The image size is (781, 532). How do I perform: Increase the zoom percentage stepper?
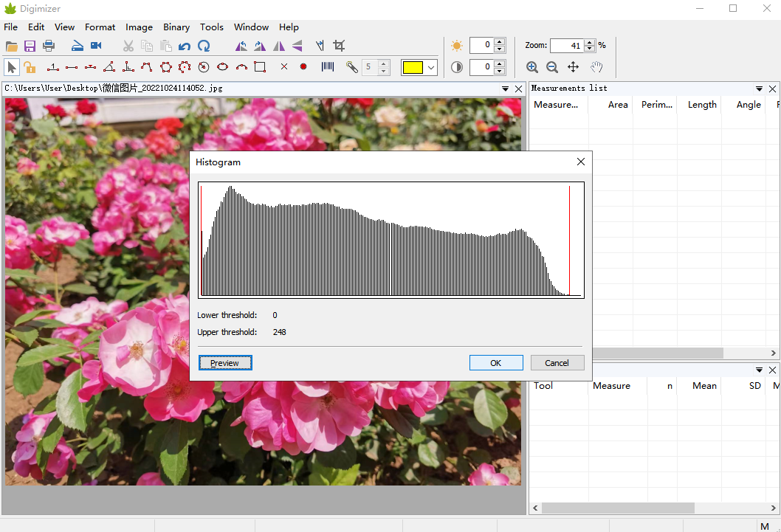(x=590, y=42)
